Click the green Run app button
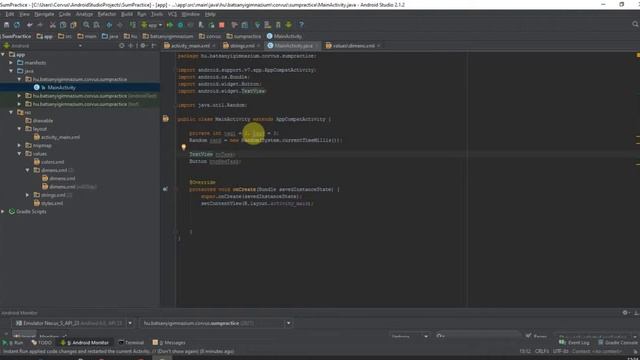Image resolution: width=640 pixels, height=360 pixels. pyautogui.click(x=170, y=25)
